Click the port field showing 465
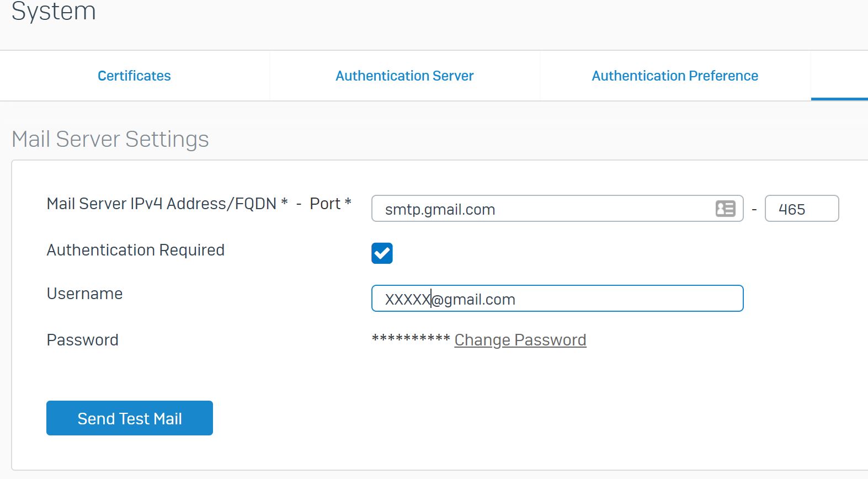The width and height of the screenshot is (868, 479). 802,209
